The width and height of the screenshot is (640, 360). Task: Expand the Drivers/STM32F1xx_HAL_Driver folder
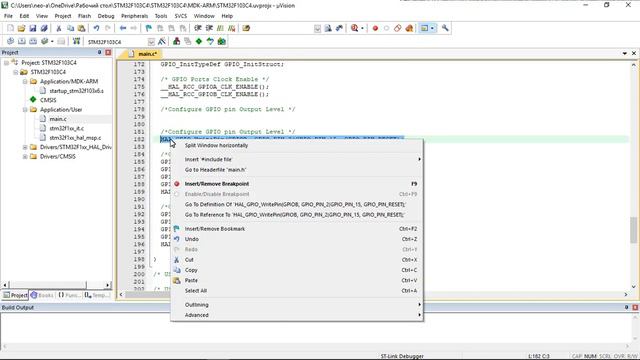click(x=25, y=147)
